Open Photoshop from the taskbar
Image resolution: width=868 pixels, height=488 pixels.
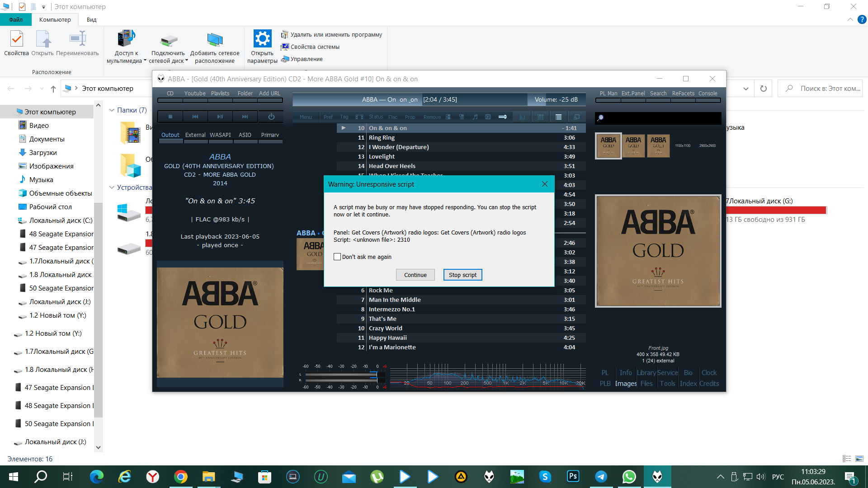coord(573,476)
